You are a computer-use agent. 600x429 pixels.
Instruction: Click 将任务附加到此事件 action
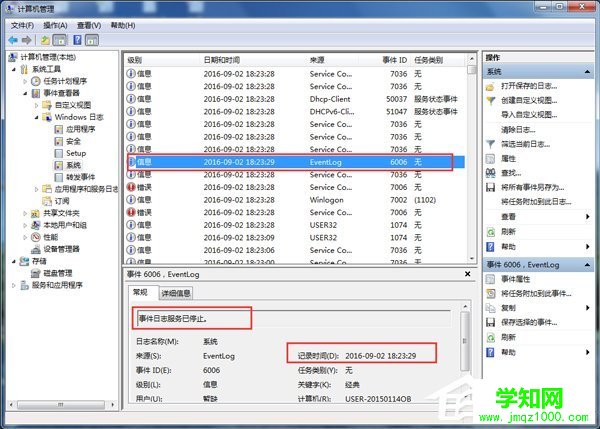[x=536, y=294]
